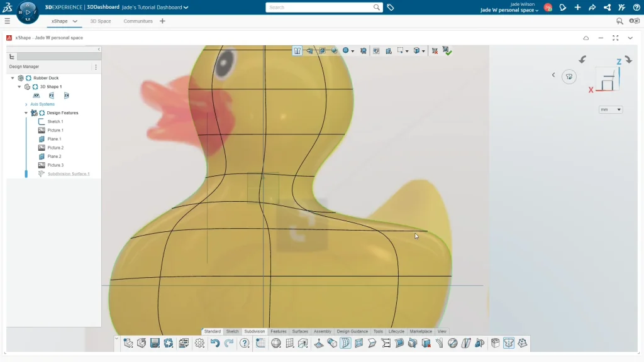Select the Standard toolbar tab
This screenshot has height=362, width=644.
click(213, 331)
